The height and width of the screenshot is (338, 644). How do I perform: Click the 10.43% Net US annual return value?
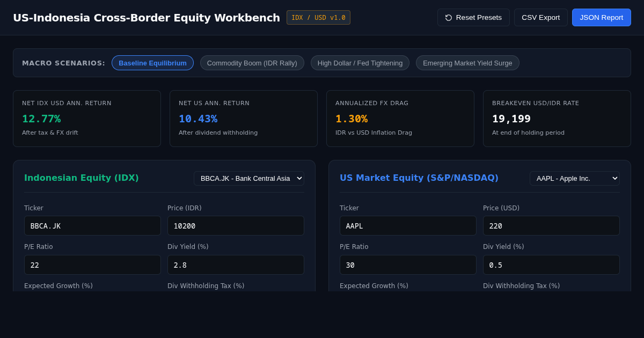point(198,119)
